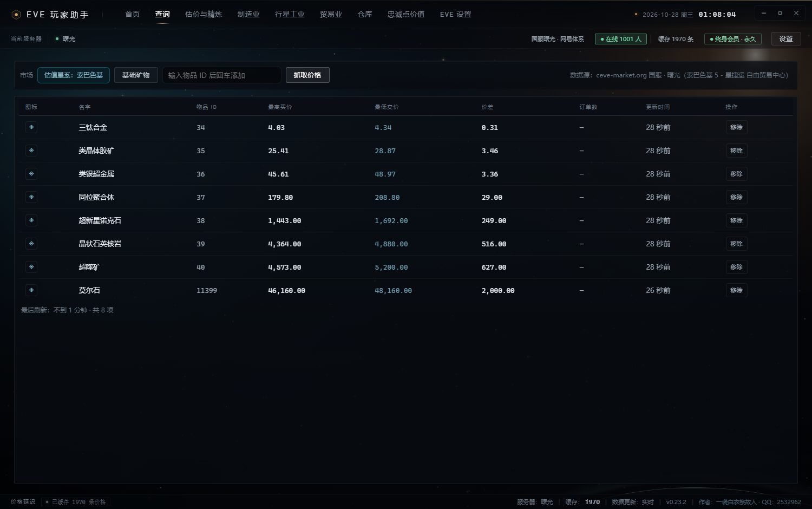Open the 忠诚点价值 tab

406,15
